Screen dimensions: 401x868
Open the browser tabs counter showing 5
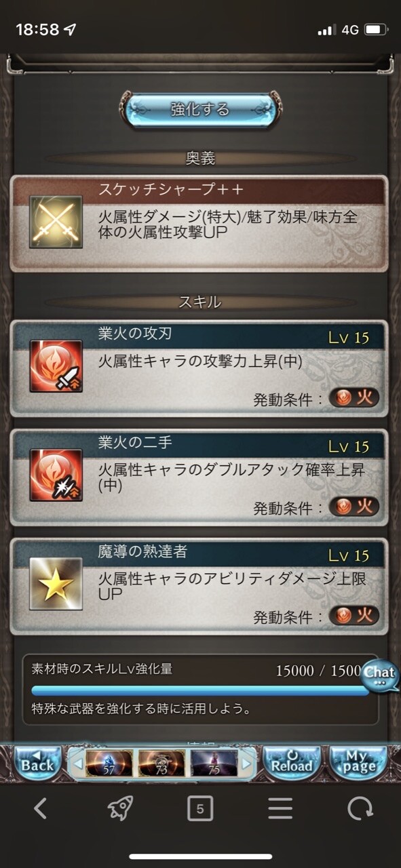(x=200, y=808)
